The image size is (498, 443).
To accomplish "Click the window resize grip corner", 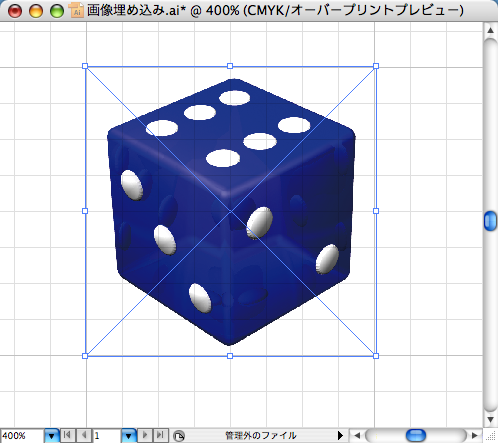I will (x=491, y=436).
